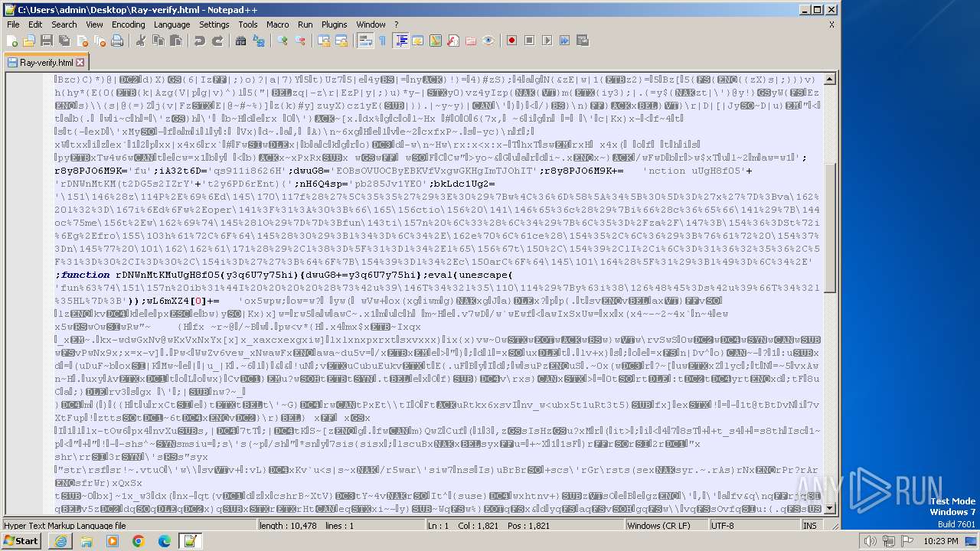
Task: Open the Replace dialog icon
Action: pos(259,41)
